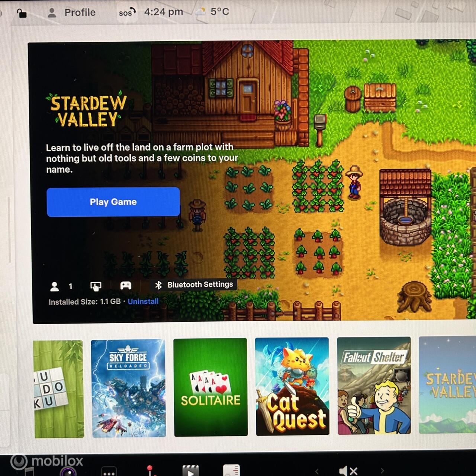
Task: Open the three-dots app launcher
Action: click(x=109, y=472)
